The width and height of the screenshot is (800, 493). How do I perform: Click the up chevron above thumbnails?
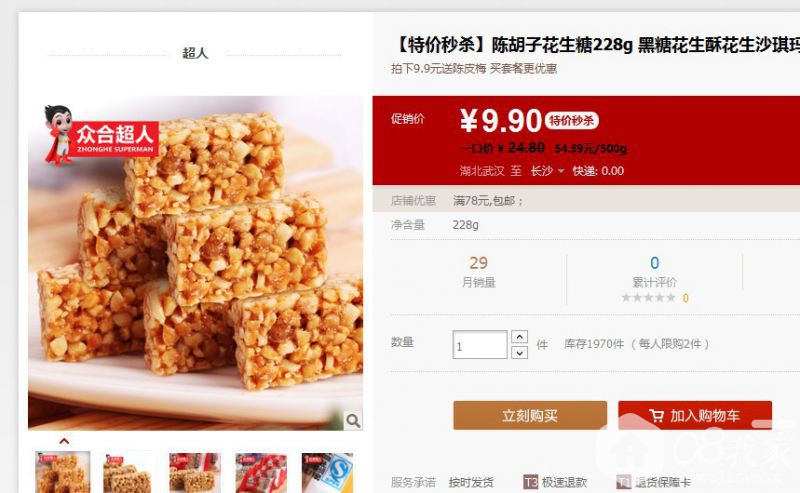[x=64, y=441]
